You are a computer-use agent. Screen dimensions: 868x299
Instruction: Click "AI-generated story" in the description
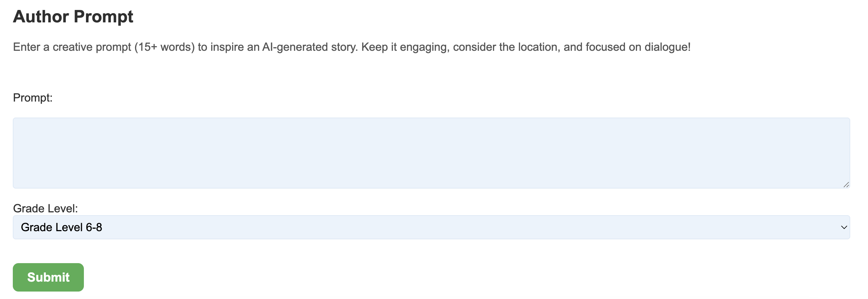pos(310,47)
